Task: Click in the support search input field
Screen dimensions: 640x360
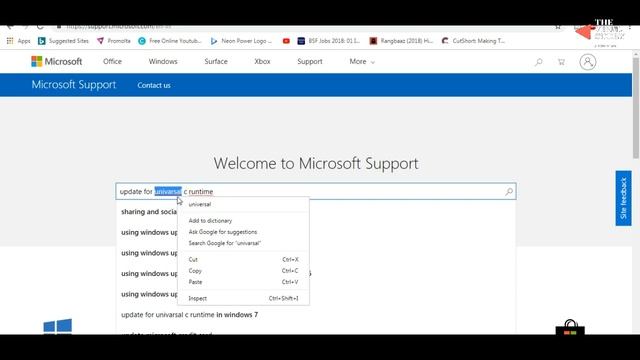Action: tap(316, 191)
